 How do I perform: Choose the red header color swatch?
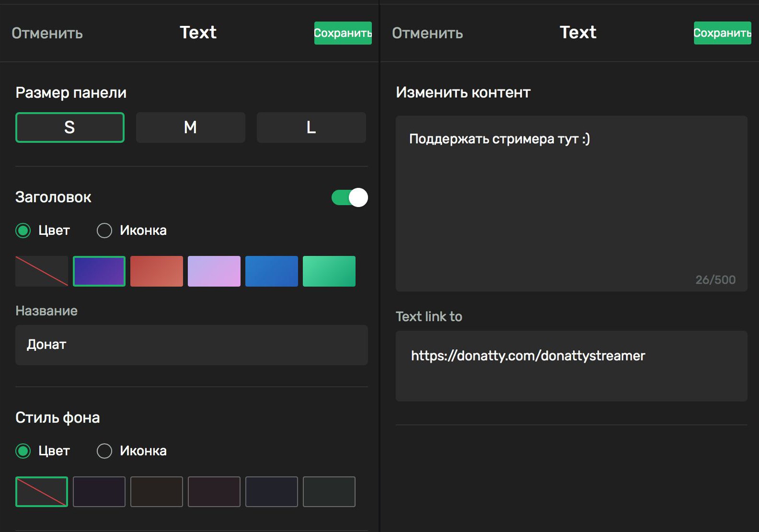point(157,271)
